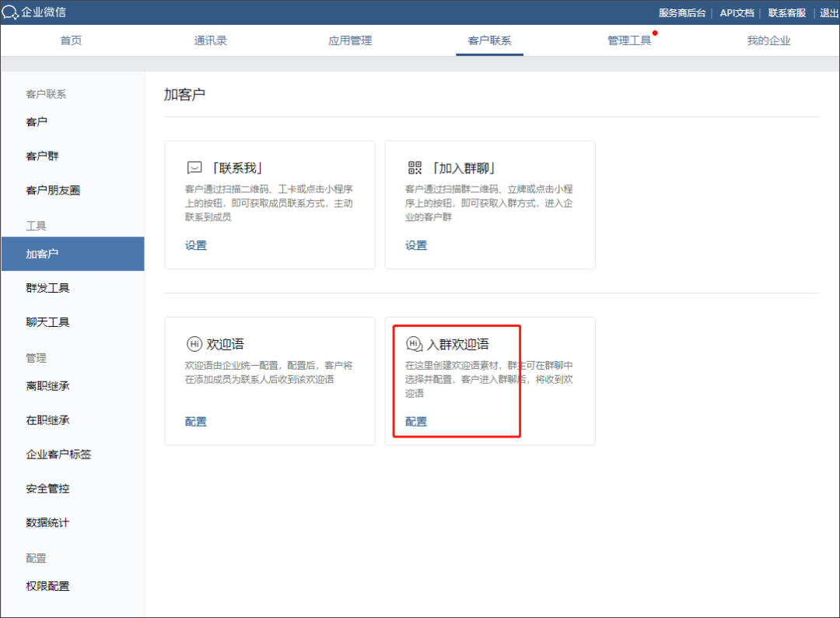Switch to the 客户联系 tab
840x618 pixels.
489,40
